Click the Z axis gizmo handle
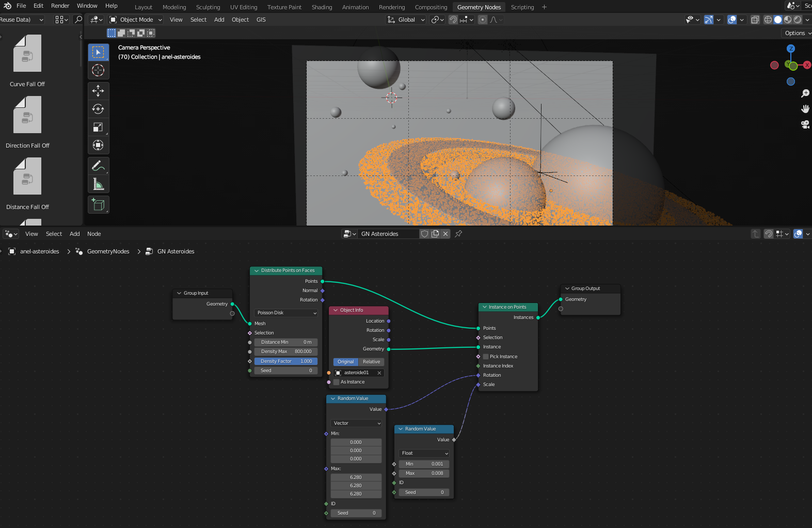The image size is (812, 528). pyautogui.click(x=791, y=49)
